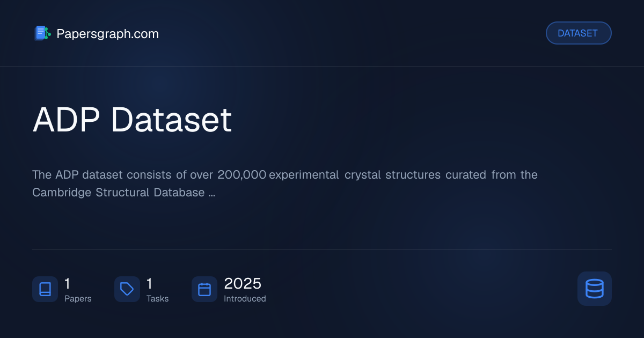Click the Tasks count label
Screen dimensions: 644x338
157,299
